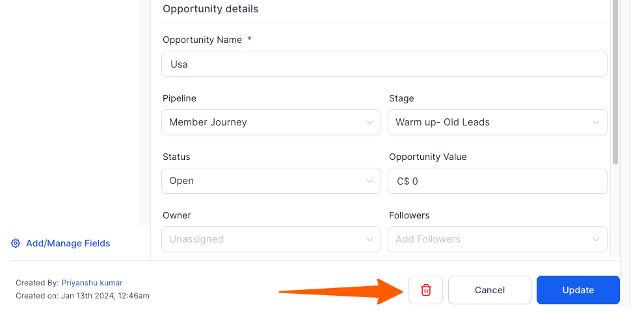This screenshot has height=316, width=644.
Task: Click the gear icon beside Add/Manage Fields
Action: (16, 243)
